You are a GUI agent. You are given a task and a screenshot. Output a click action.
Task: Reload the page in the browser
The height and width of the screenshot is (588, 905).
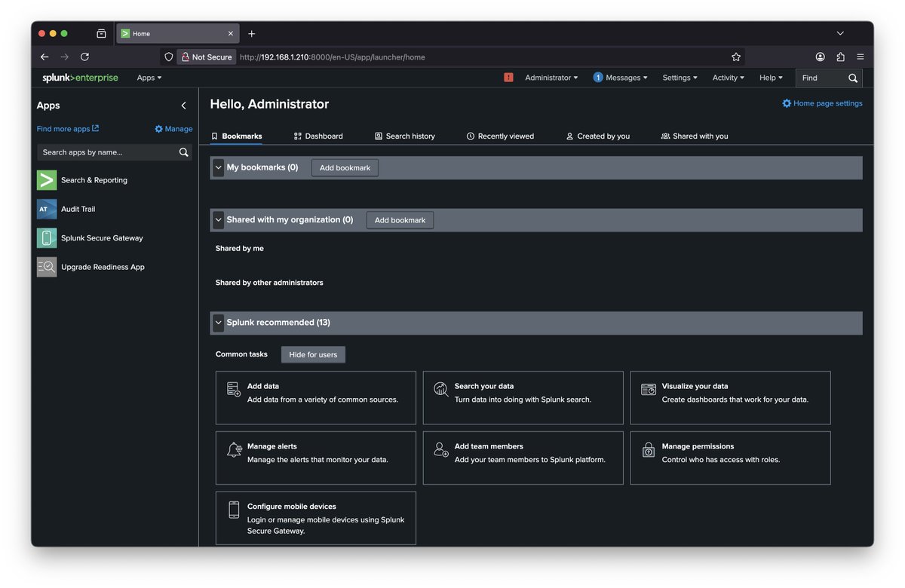point(84,57)
